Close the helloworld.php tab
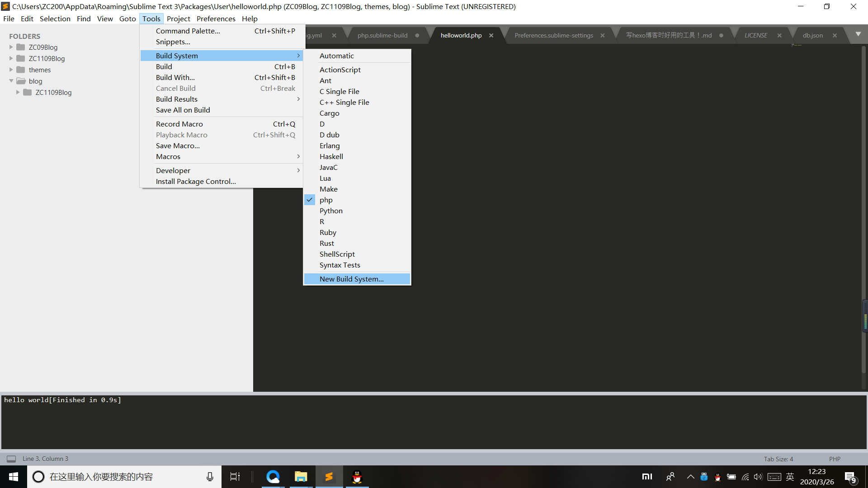Screen dimensions: 868x488 click(491, 35)
